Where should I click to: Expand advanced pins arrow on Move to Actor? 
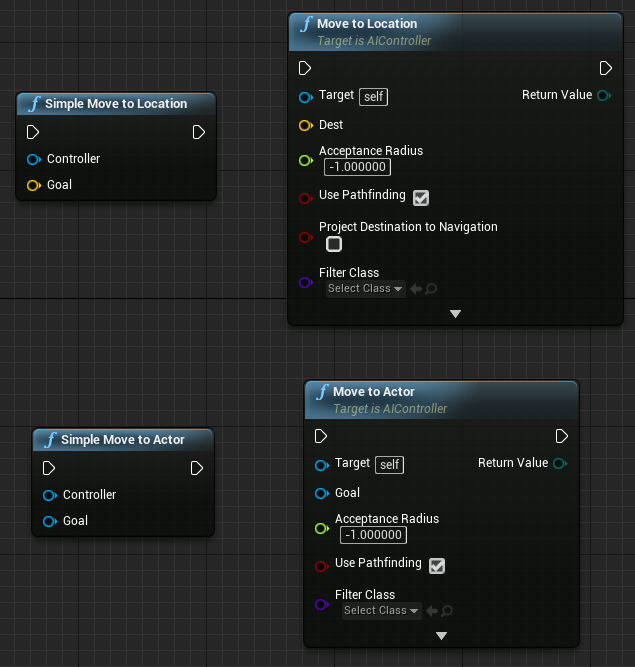(x=441, y=635)
